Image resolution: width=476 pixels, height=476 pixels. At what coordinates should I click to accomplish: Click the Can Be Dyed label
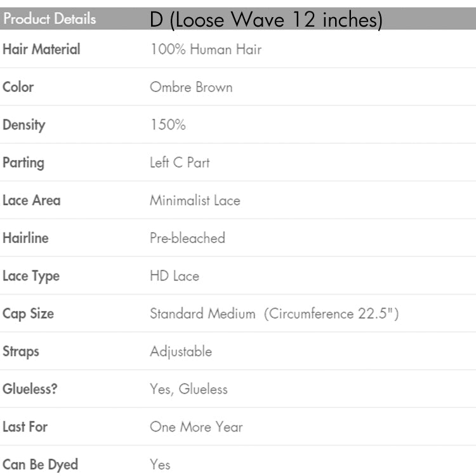[40, 465]
